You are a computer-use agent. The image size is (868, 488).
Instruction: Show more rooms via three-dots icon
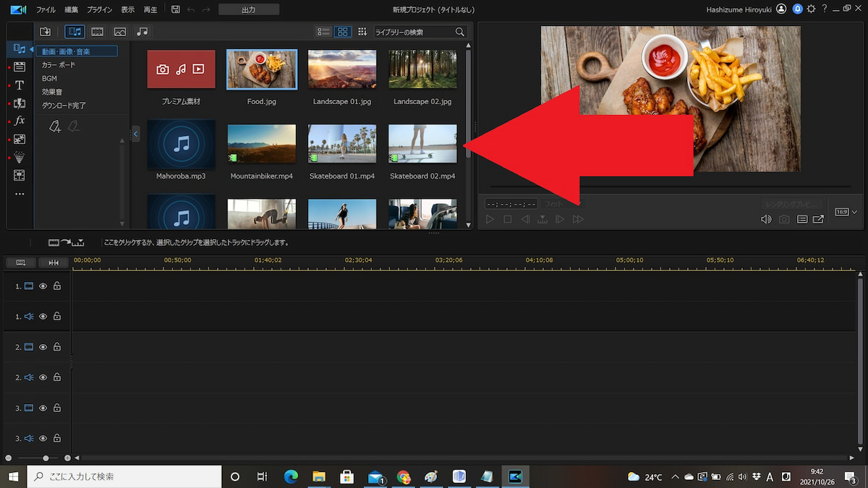point(20,194)
